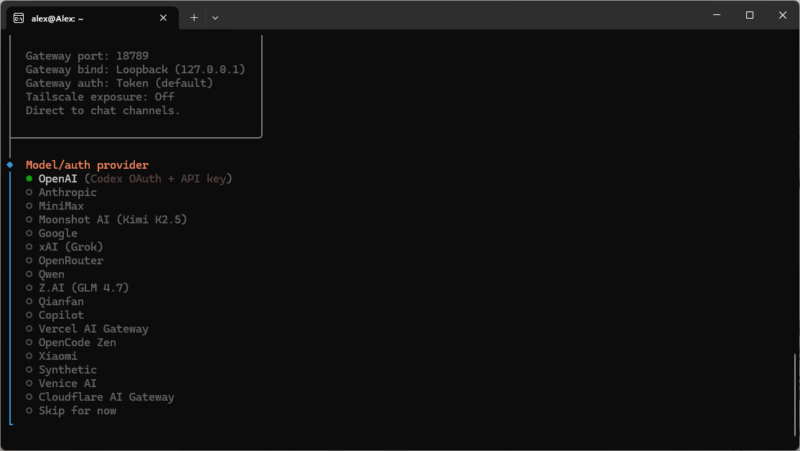Click the terminal icon in the tab
The width and height of the screenshot is (800, 451).
click(x=19, y=17)
